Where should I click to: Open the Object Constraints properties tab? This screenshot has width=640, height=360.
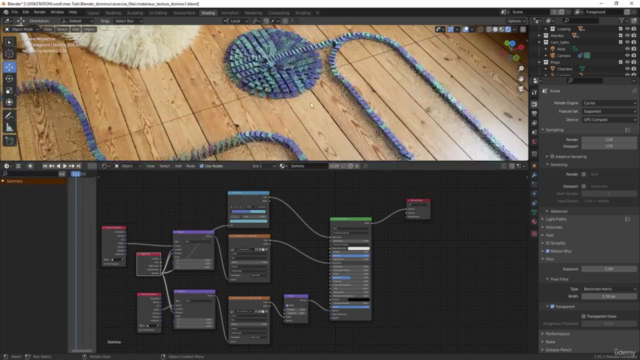[x=534, y=203]
